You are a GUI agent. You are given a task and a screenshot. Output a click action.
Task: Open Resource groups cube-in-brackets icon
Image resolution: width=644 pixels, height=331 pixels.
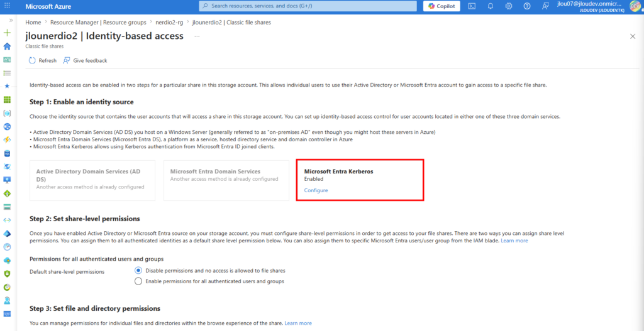coord(7,113)
